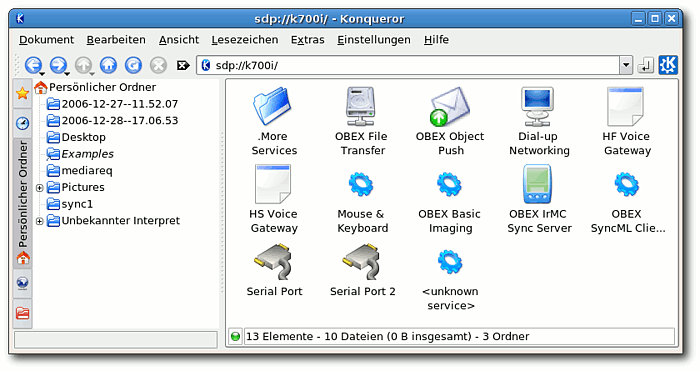Click the Go button beside the address bar

point(645,66)
